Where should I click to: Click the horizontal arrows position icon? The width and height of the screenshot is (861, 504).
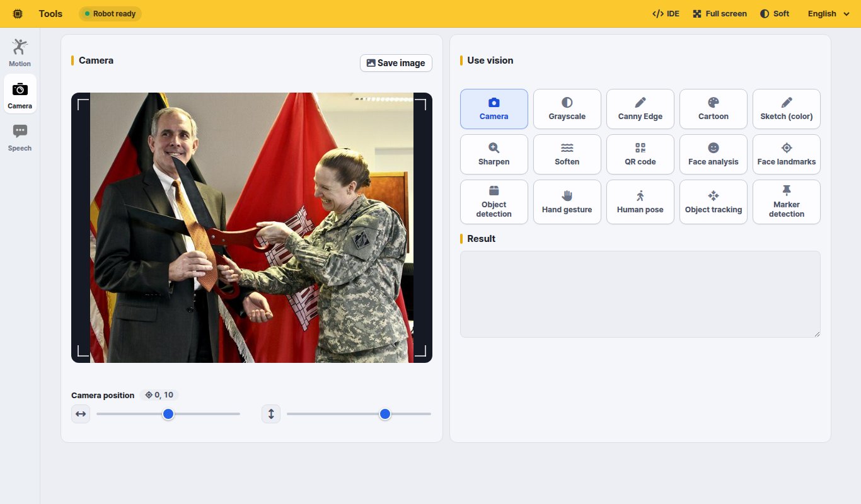click(x=81, y=414)
